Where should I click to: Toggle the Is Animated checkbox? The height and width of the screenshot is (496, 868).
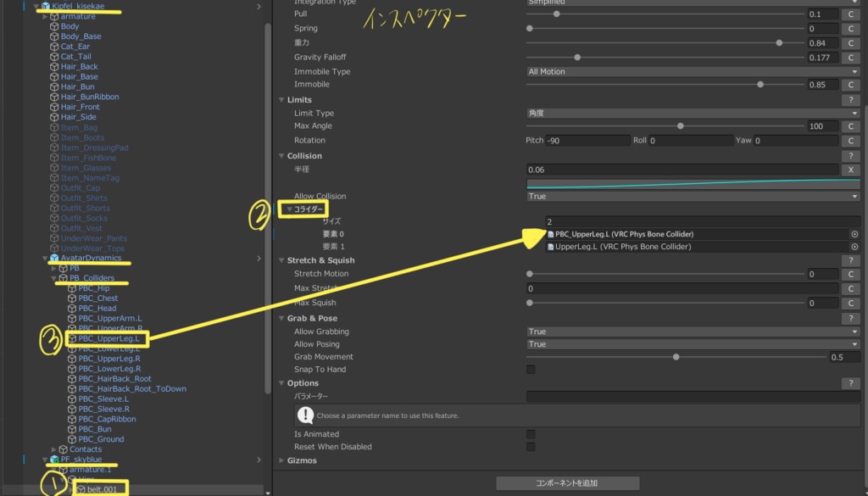click(x=531, y=434)
